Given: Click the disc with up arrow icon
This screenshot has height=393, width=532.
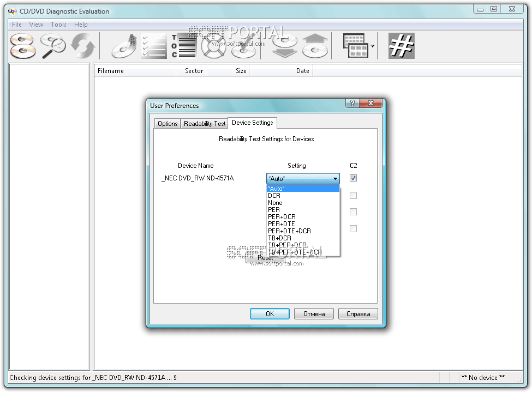Looking at the screenshot, I should click(x=315, y=46).
